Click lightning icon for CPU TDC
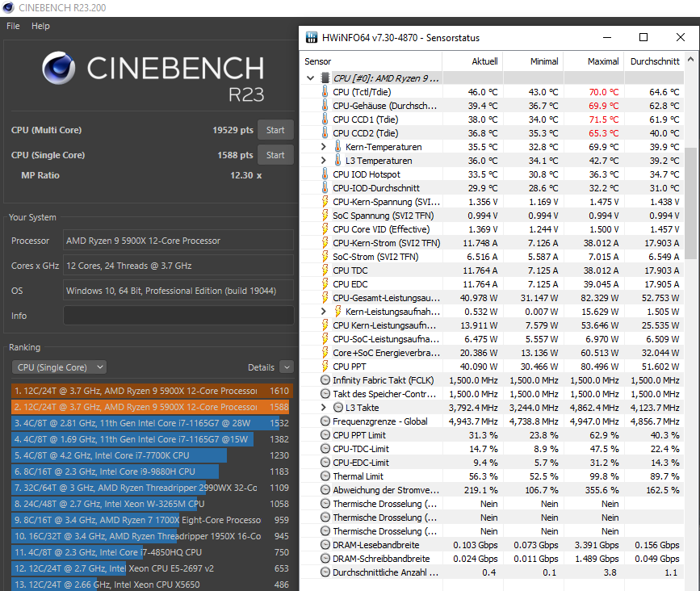 (x=325, y=270)
